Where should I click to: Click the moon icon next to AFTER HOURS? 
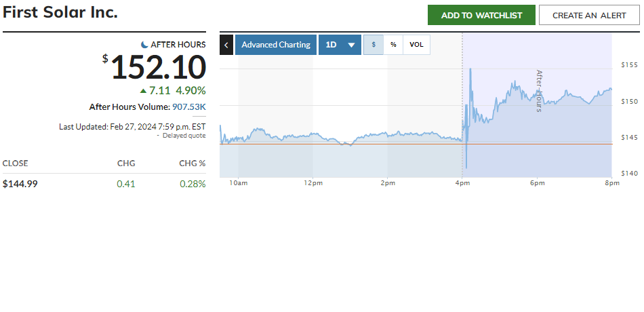[144, 45]
